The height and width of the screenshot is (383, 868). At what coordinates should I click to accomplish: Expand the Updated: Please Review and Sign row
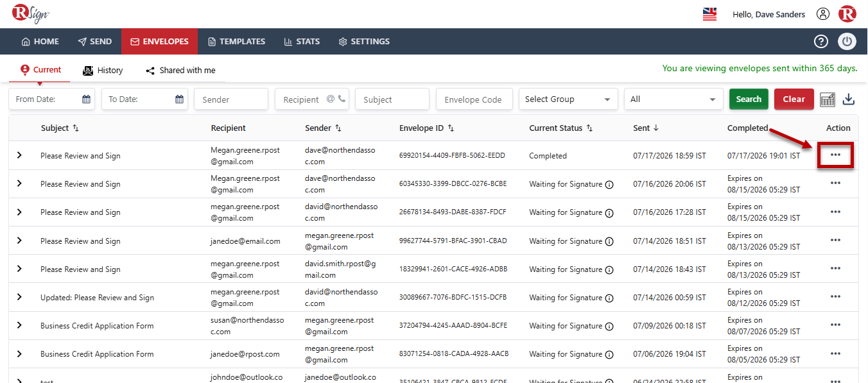click(19, 297)
